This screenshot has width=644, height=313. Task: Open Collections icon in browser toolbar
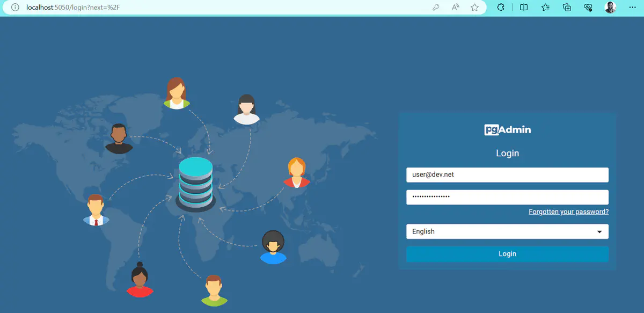[x=567, y=8]
